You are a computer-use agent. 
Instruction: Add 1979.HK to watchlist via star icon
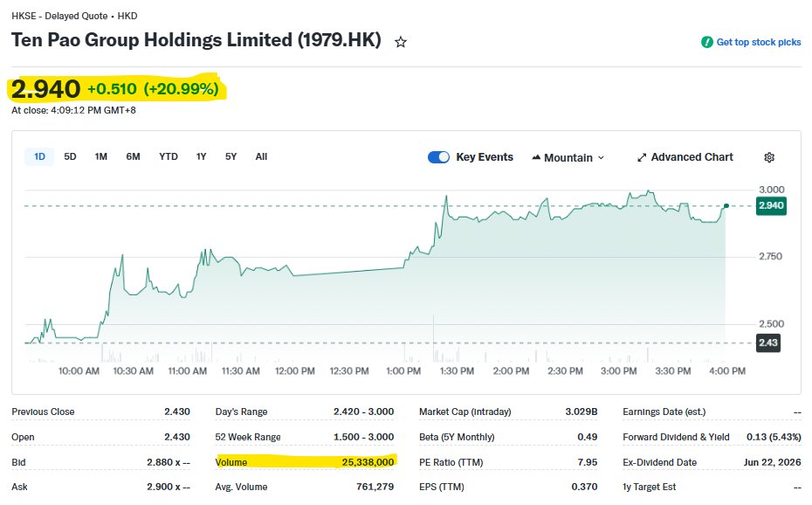pos(400,42)
